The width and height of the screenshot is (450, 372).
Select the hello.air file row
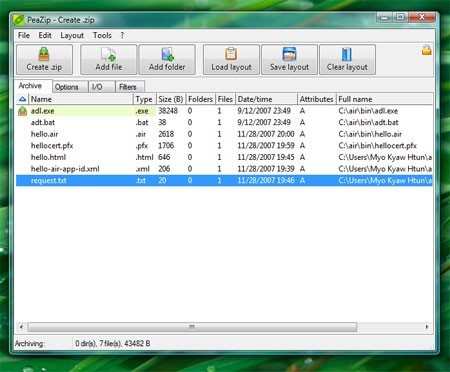coord(224,134)
